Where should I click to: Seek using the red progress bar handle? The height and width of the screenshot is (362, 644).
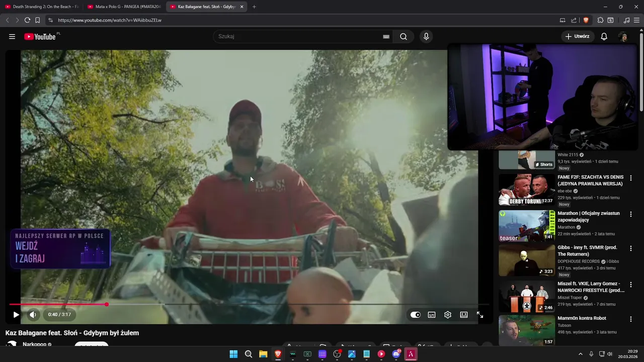click(x=107, y=304)
